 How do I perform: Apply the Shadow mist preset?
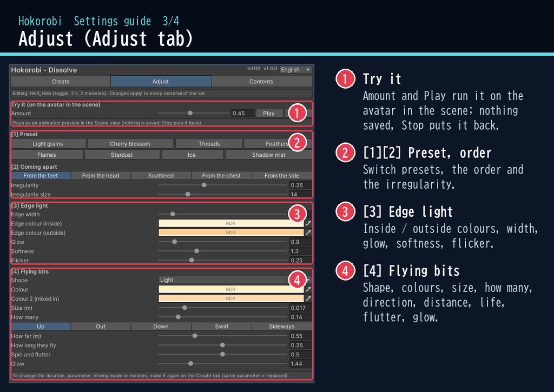click(268, 155)
